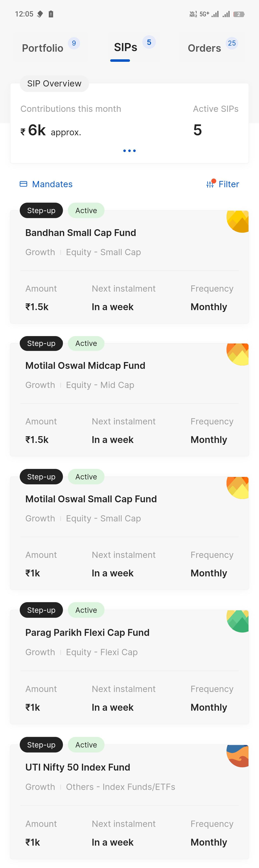Expand SIP Overview using three dots
Image resolution: width=259 pixels, height=868 pixels.
pos(129,151)
